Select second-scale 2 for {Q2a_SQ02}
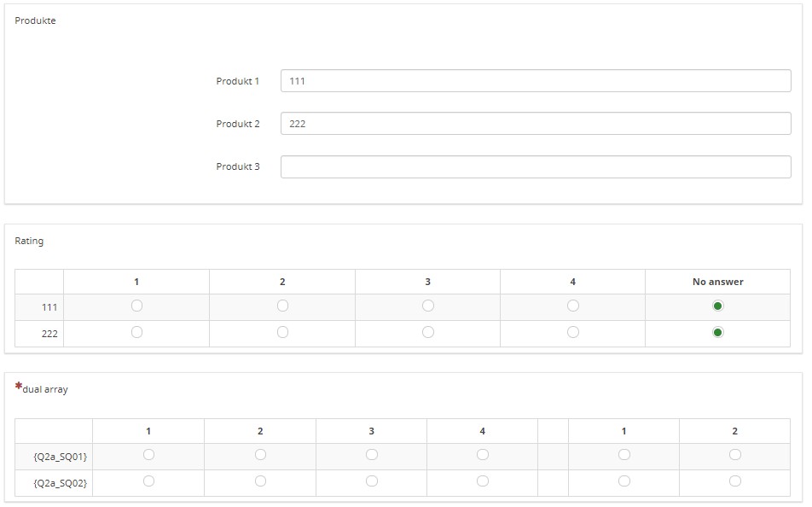 point(735,481)
